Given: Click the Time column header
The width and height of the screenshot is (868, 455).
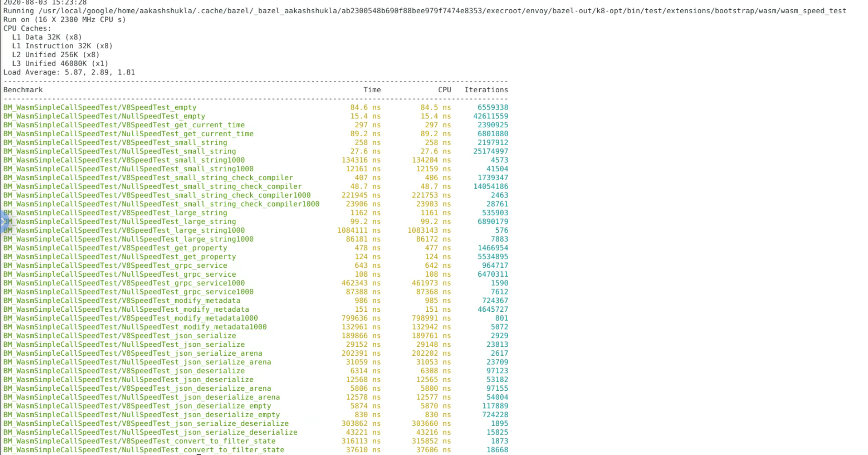Looking at the screenshot, I should click(372, 90).
